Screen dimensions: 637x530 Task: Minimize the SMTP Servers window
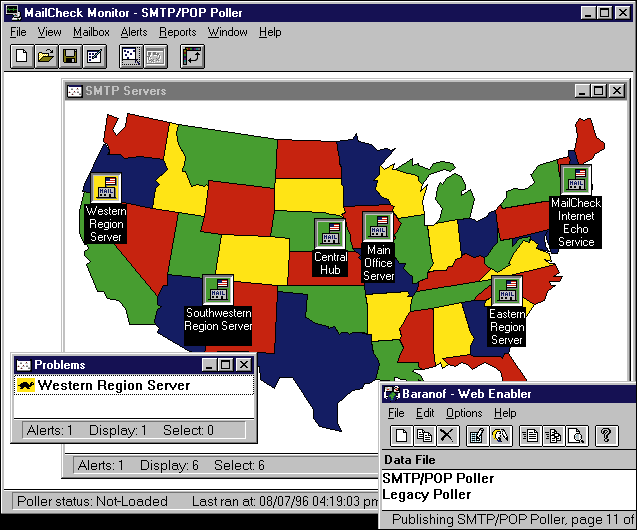coord(583,91)
